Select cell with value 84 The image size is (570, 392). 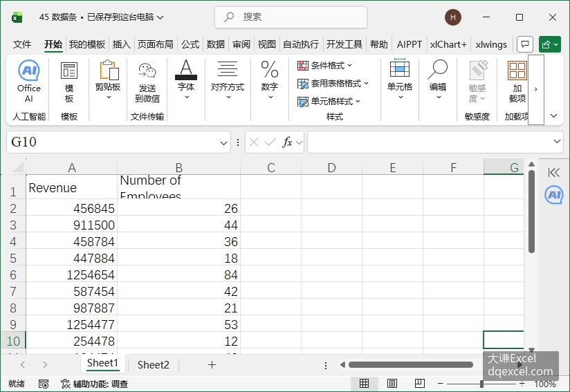(179, 274)
